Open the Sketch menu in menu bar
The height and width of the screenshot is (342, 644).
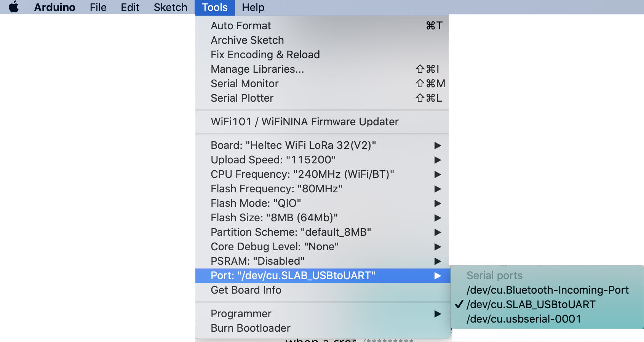coord(170,7)
